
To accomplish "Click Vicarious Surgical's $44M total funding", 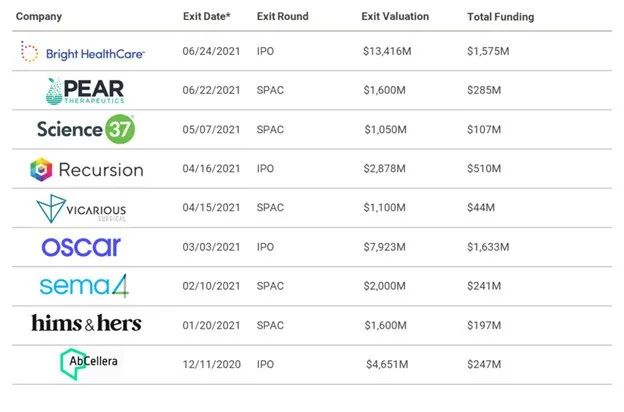I will (481, 208).
